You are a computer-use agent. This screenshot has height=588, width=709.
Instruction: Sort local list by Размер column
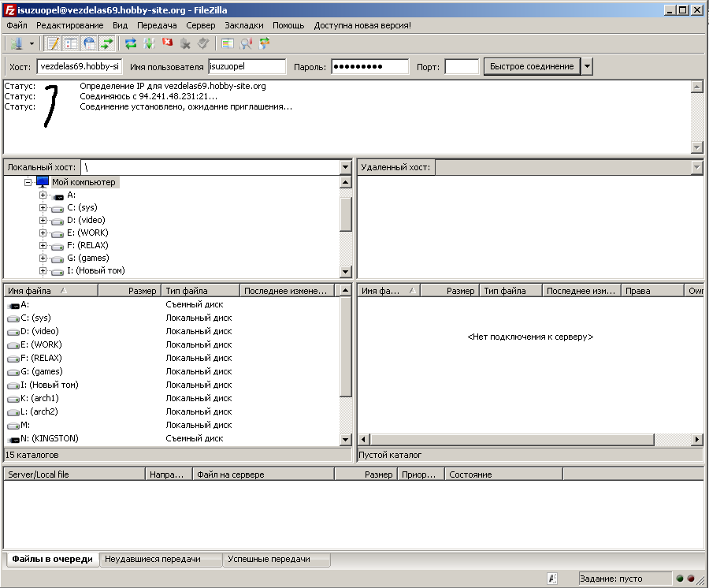pyautogui.click(x=130, y=291)
